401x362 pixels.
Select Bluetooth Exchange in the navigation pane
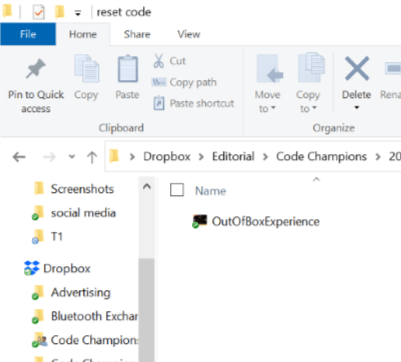pos(94,316)
